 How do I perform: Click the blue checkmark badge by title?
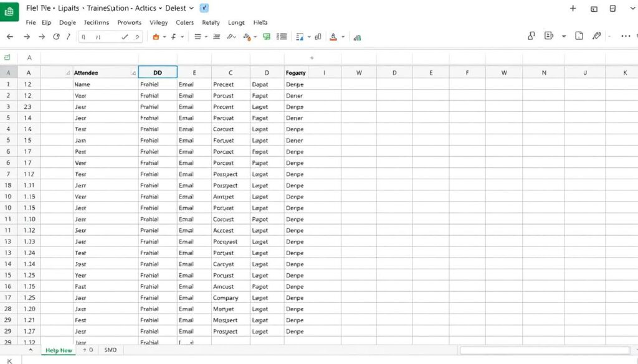click(x=204, y=7)
